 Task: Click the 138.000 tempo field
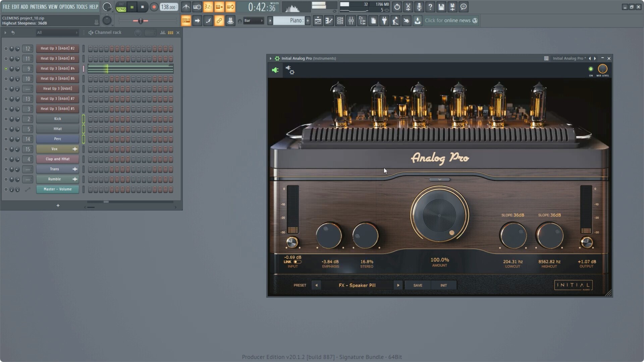pos(169,7)
